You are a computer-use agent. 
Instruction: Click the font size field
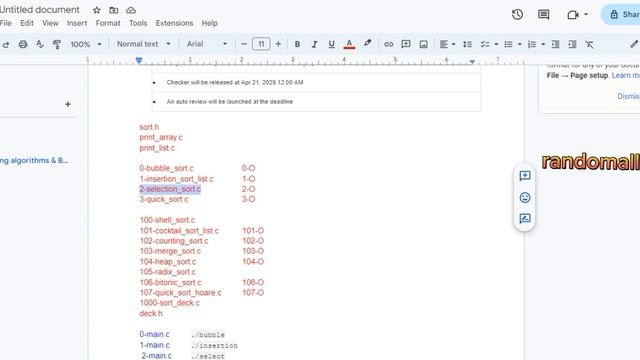[261, 44]
